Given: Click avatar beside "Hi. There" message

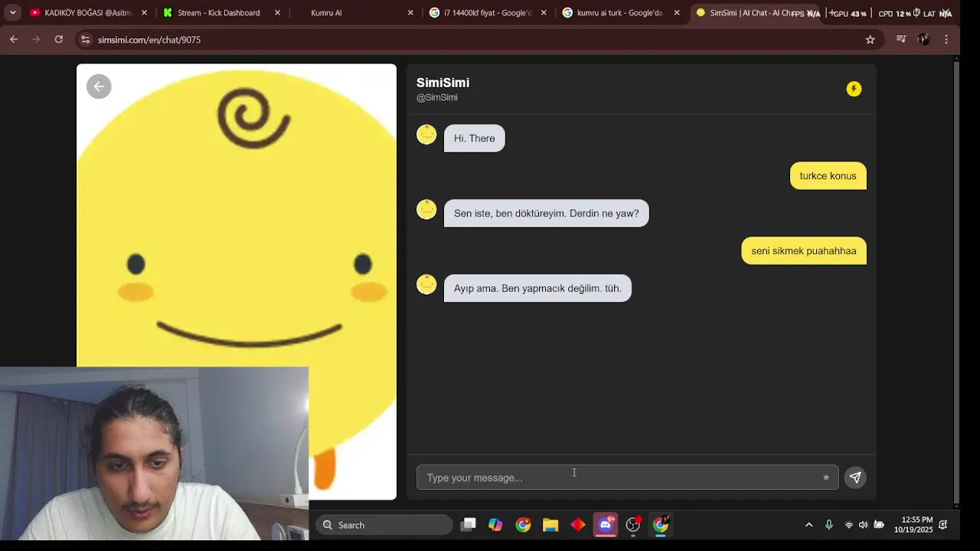Looking at the screenshot, I should 426,135.
